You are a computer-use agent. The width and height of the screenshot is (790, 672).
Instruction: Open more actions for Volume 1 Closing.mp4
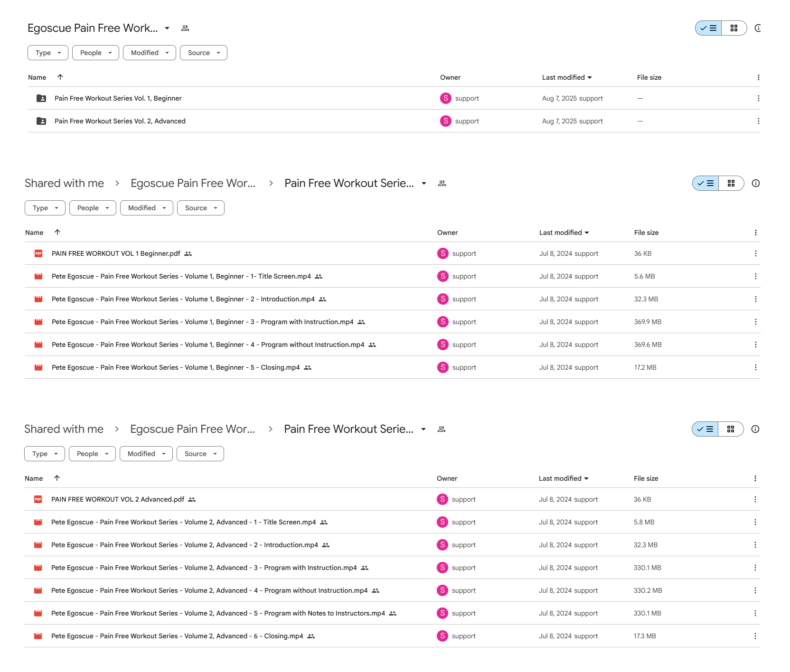[755, 367]
